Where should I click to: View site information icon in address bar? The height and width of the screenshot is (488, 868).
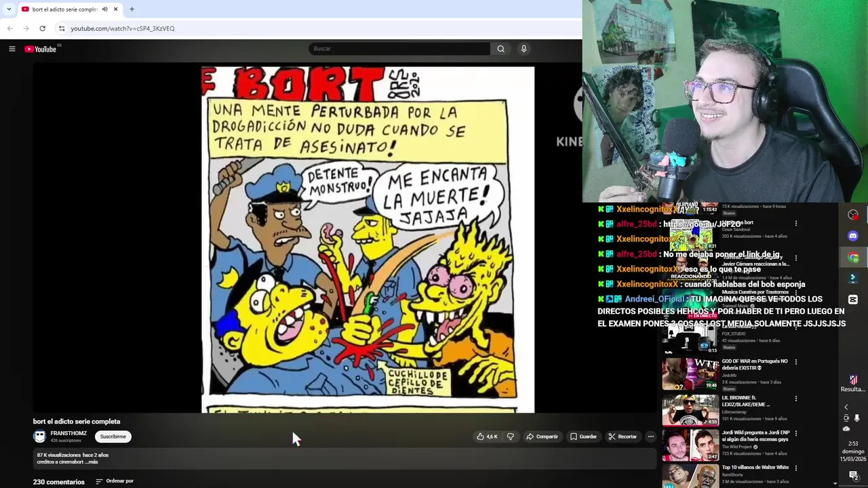pyautogui.click(x=62, y=28)
